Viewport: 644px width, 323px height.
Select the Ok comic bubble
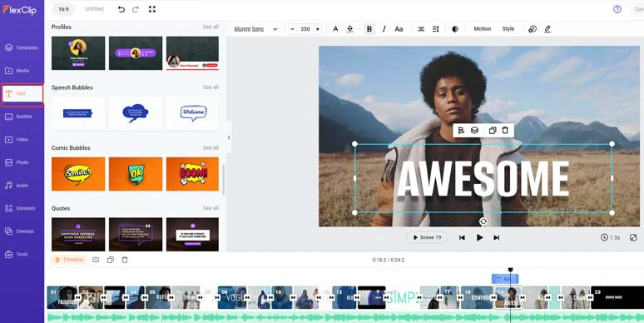[136, 174]
